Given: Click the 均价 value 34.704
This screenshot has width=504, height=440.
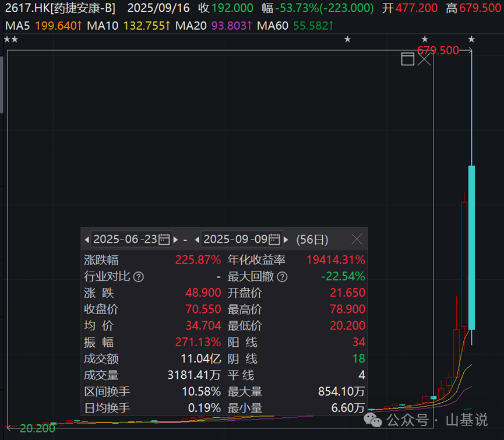Looking at the screenshot, I should (x=203, y=326).
